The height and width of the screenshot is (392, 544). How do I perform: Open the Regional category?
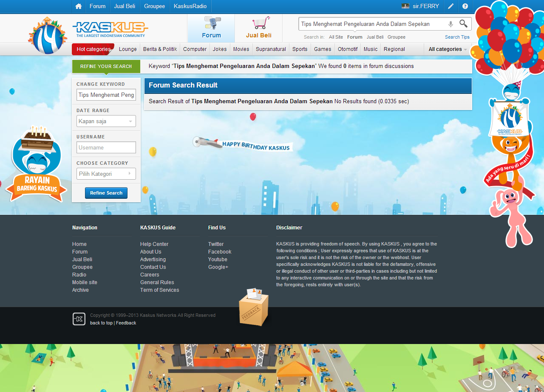394,49
